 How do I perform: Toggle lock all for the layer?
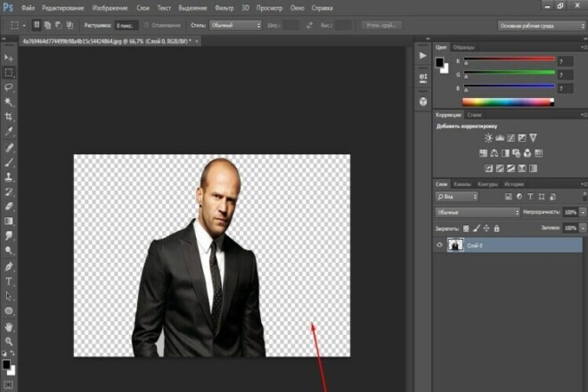496,228
